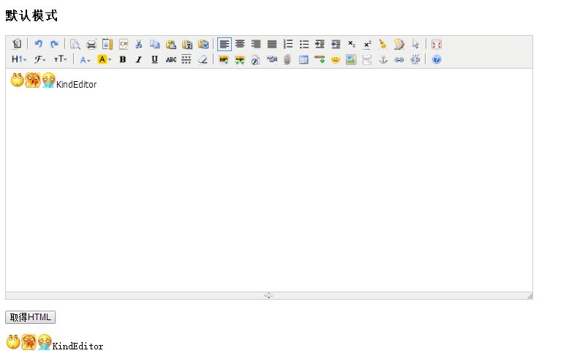Toggle center alignment

click(x=240, y=44)
